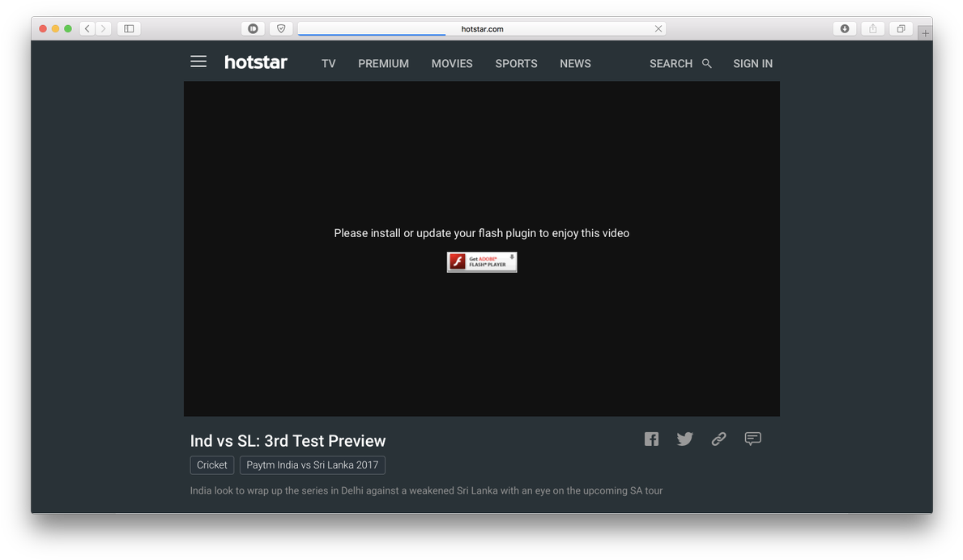Copy the video link icon

pyautogui.click(x=718, y=439)
